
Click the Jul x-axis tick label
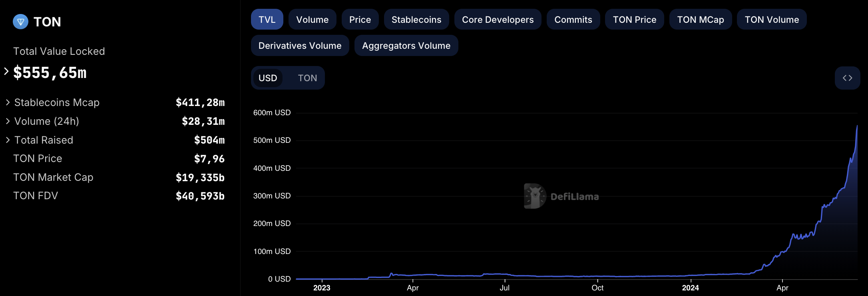point(505,288)
